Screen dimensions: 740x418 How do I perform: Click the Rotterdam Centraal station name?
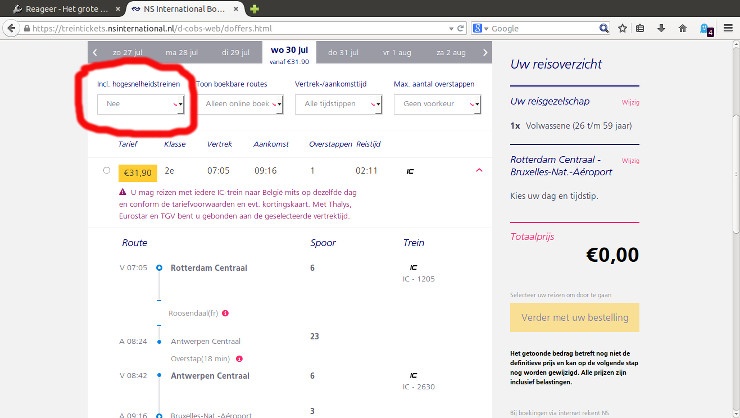coord(209,268)
